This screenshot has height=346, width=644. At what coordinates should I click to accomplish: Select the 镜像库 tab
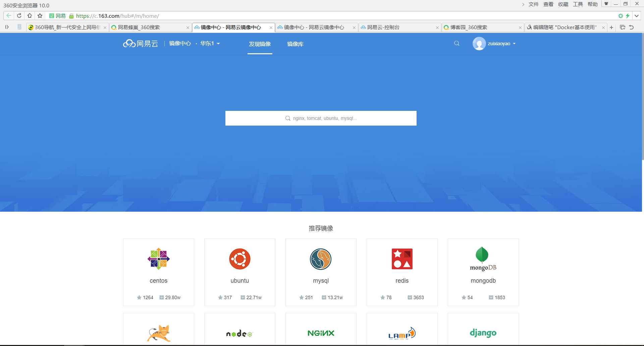[295, 44]
